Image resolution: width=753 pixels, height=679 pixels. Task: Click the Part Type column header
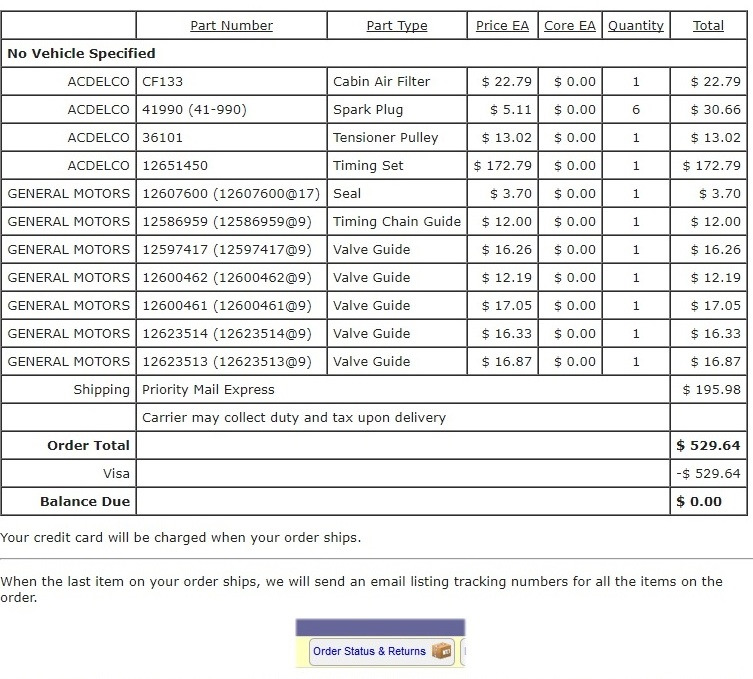(x=397, y=25)
